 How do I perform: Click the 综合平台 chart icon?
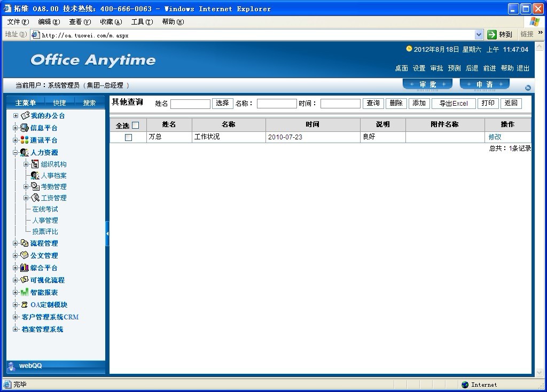(25, 268)
